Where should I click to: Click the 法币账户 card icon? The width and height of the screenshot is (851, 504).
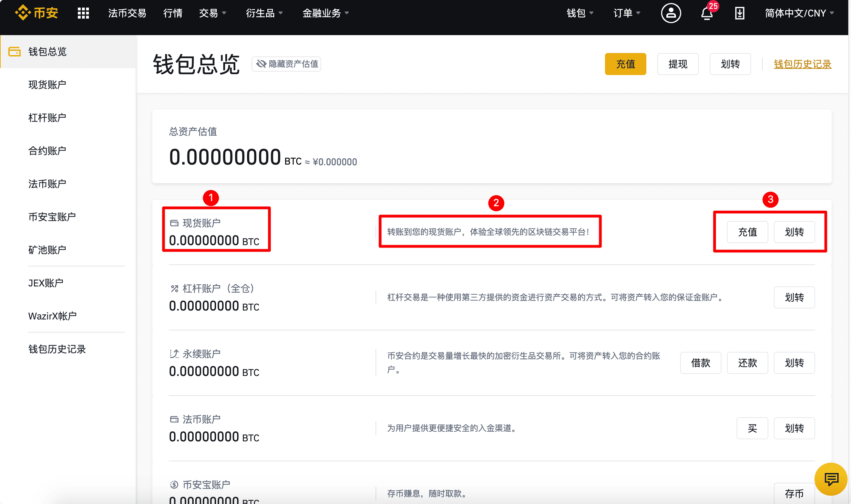[174, 419]
